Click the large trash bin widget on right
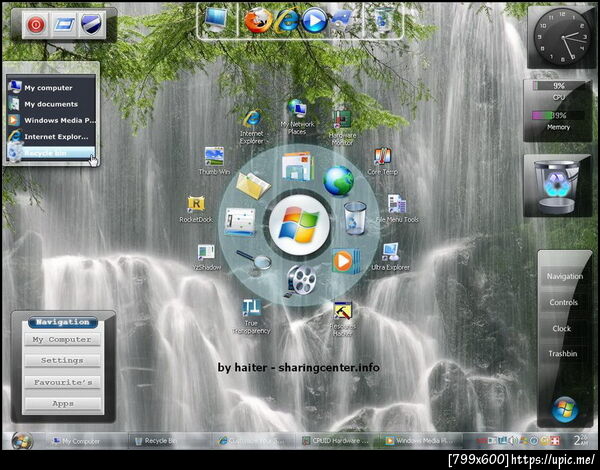Screen dimensions: 600x470 [557, 187]
